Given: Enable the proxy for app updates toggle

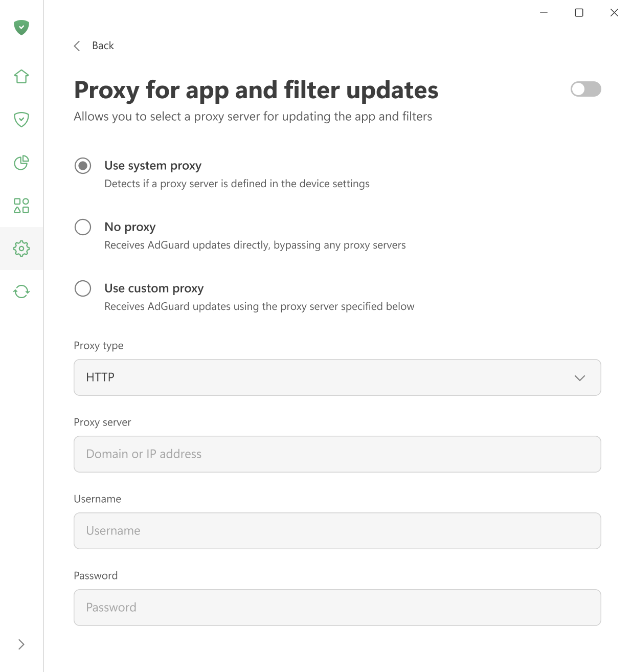Looking at the screenshot, I should click(585, 89).
